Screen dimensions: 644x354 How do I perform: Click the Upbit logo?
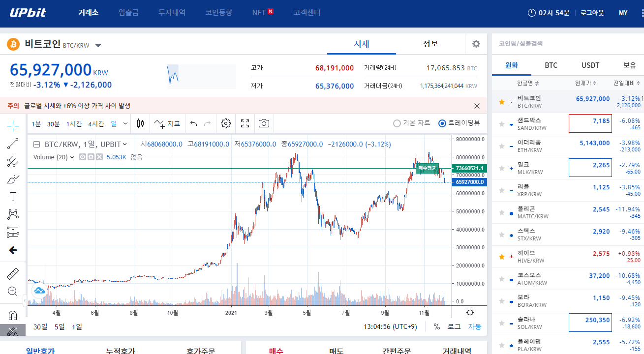click(x=28, y=13)
